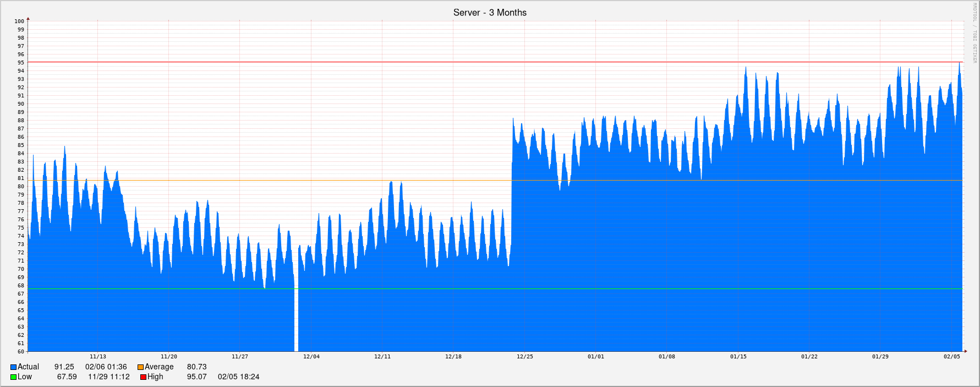Click the 60 label on the y-axis
The image size is (980, 387).
click(20, 352)
